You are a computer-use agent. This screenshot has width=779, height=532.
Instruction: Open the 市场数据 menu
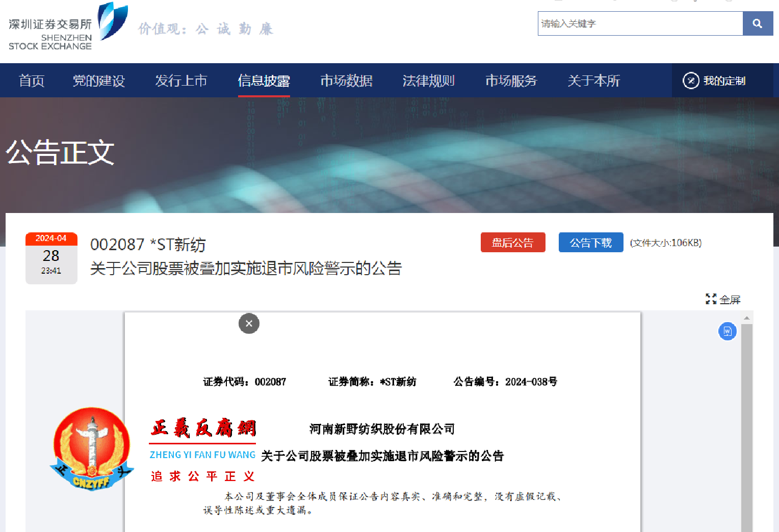click(x=346, y=81)
